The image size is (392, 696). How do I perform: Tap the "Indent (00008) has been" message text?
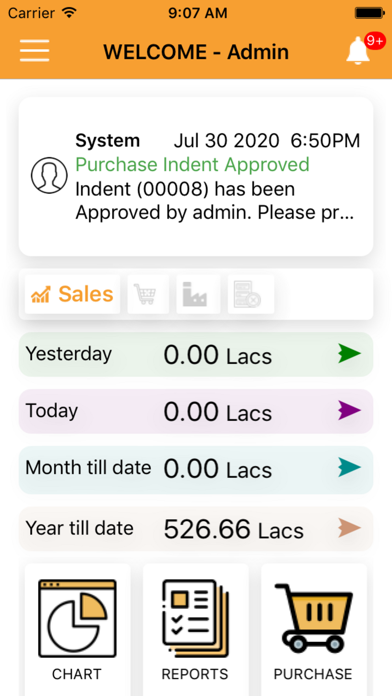185,189
